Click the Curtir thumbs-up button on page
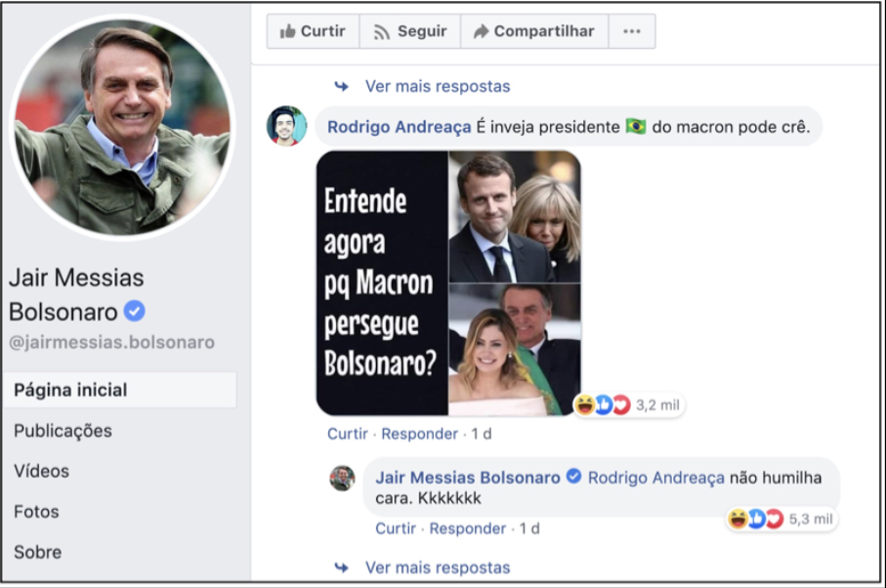This screenshot has height=588, width=886. (x=313, y=31)
